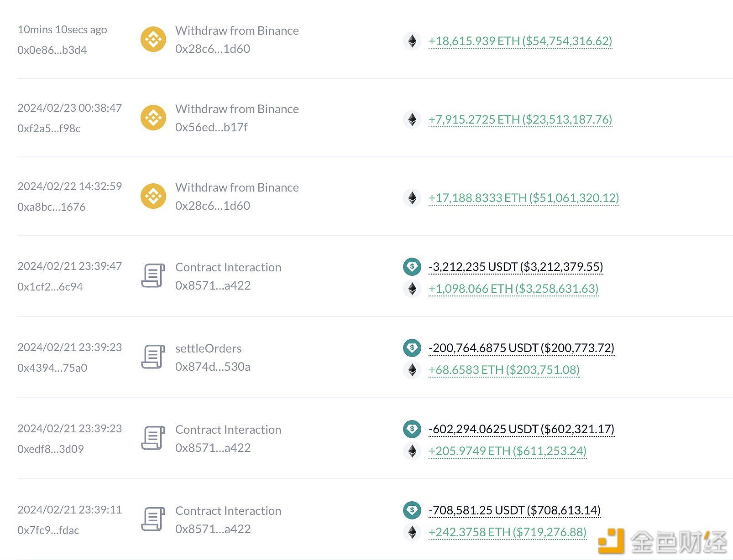
Task: Open the +205.9749 ETH amount link
Action: pyautogui.click(x=507, y=451)
